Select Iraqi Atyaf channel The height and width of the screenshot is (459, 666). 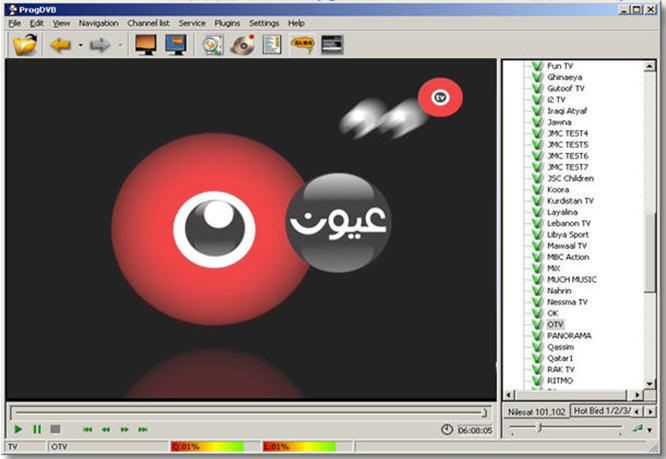(567, 111)
